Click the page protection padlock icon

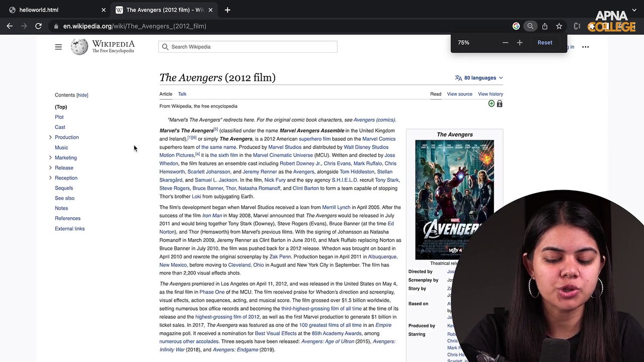(500, 104)
